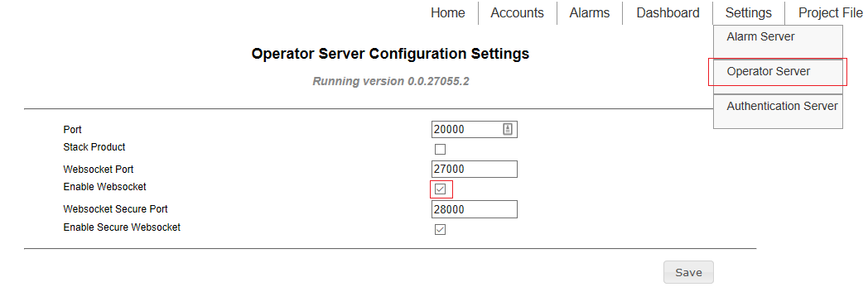Choose Authentication Server in the Settings dropdown
This screenshot has height=306, width=868.
pyautogui.click(x=778, y=111)
